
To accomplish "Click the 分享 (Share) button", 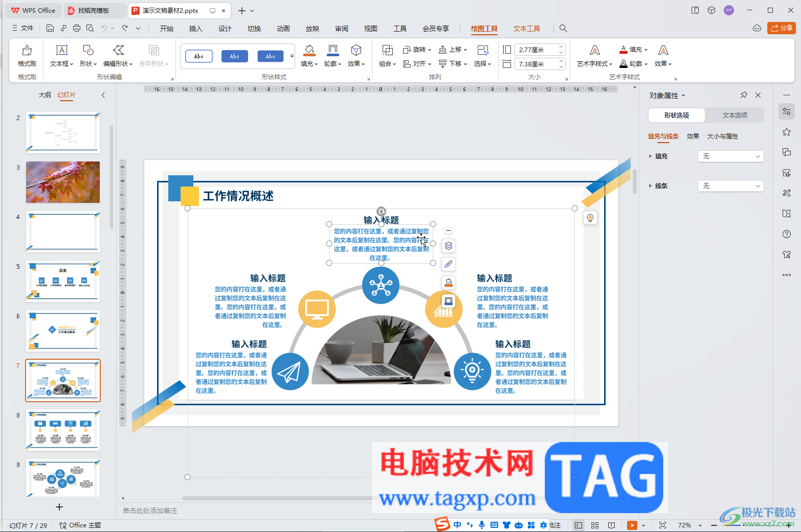I will pos(782,28).
